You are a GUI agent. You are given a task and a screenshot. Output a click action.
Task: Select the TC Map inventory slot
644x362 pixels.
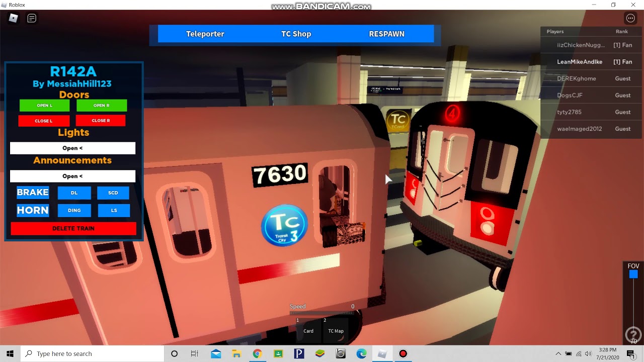tap(336, 330)
